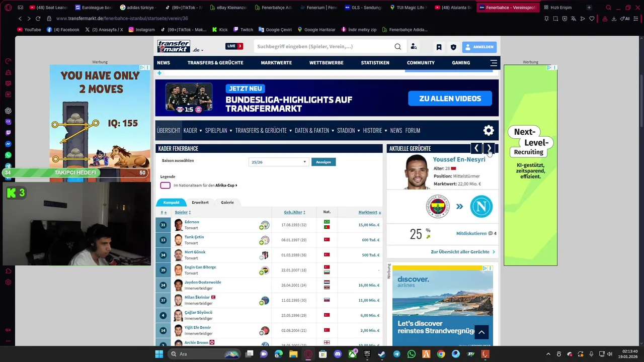Image resolution: width=644 pixels, height=362 pixels.
Task: Click the search magnifier icon
Action: (x=397, y=47)
